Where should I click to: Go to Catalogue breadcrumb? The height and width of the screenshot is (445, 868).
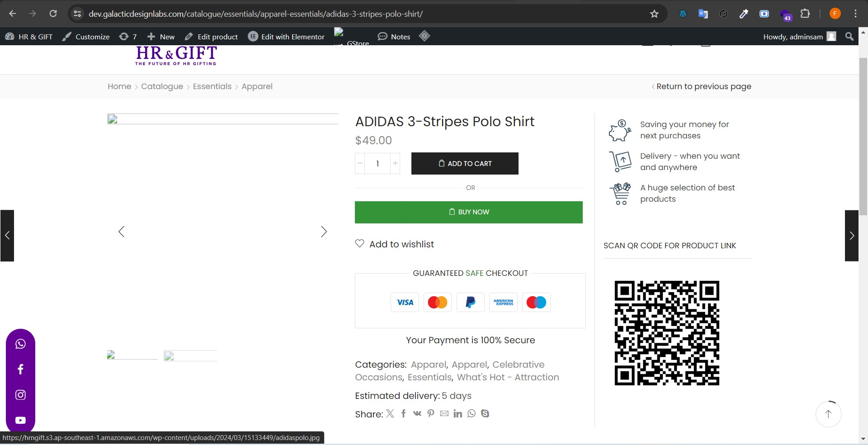pyautogui.click(x=162, y=86)
